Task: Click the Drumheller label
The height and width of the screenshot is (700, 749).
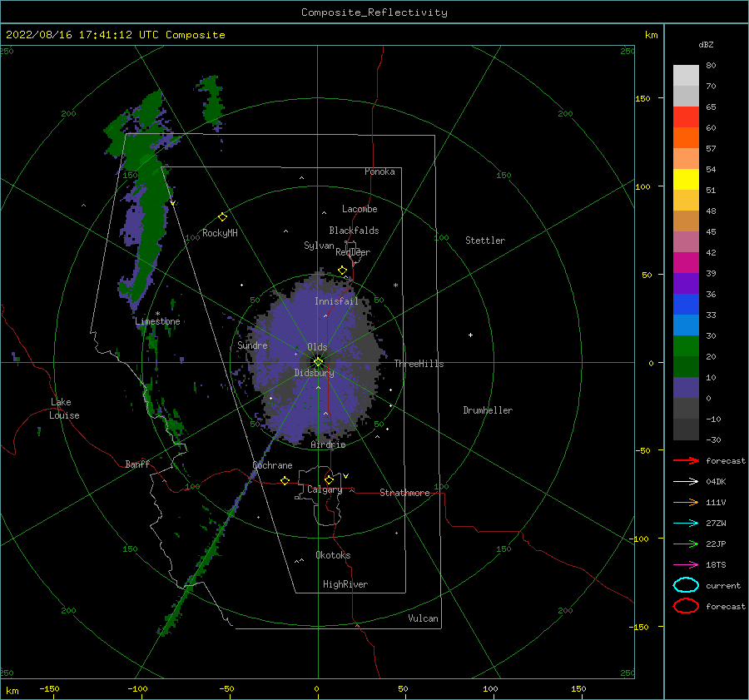Action: point(488,410)
